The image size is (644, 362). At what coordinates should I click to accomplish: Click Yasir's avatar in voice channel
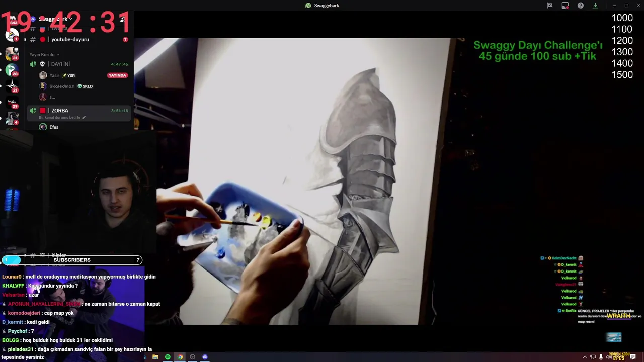point(43,75)
